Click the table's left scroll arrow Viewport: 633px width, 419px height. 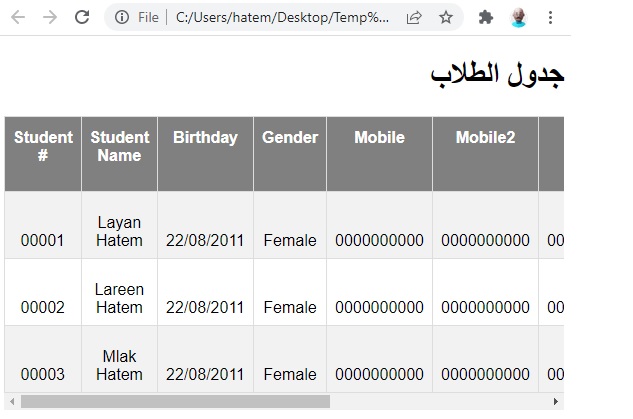pyautogui.click(x=12, y=402)
